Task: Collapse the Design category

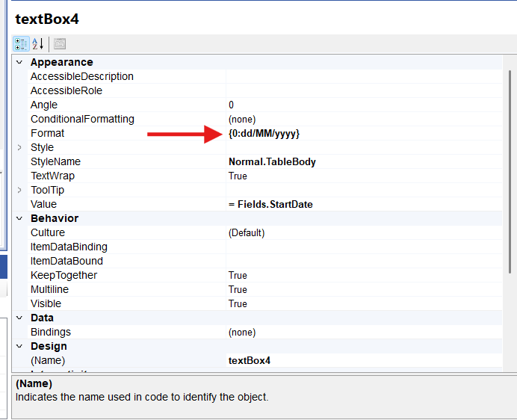Action: [19, 347]
